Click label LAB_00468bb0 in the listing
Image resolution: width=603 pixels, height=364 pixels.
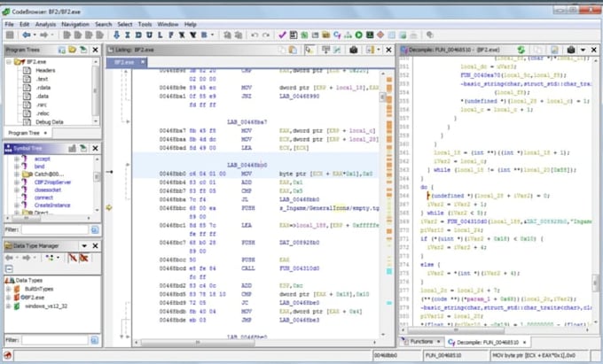(247, 165)
